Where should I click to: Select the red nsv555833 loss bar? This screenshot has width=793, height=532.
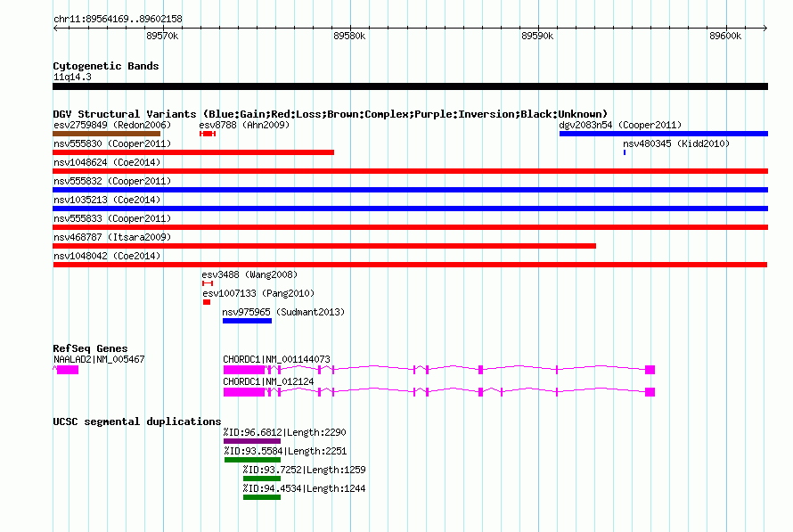410,227
